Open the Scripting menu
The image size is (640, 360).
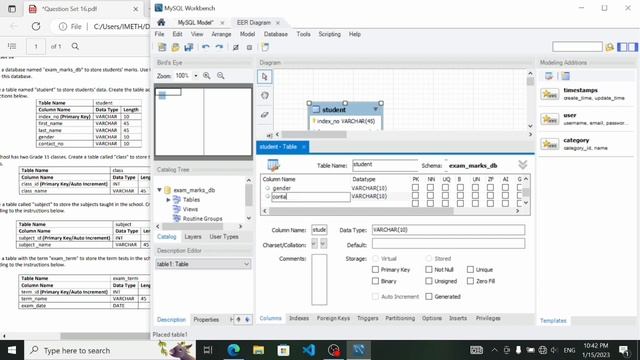click(x=329, y=34)
